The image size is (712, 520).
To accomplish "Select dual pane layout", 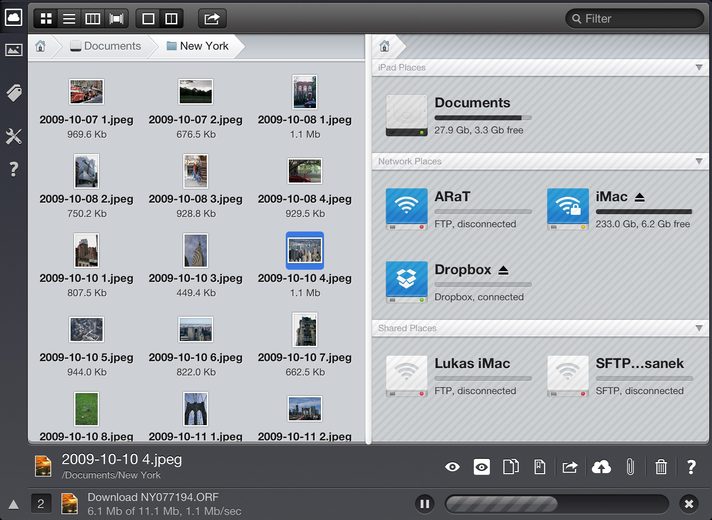I will point(171,19).
